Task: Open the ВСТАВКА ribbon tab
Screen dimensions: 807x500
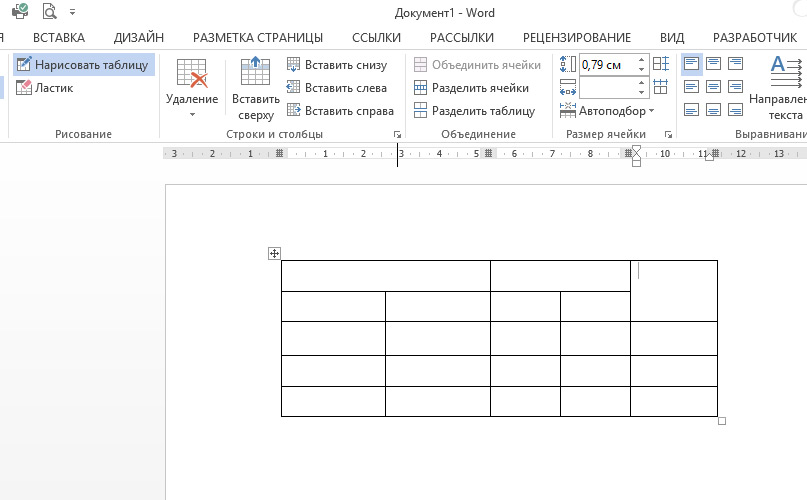Action: 59,38
